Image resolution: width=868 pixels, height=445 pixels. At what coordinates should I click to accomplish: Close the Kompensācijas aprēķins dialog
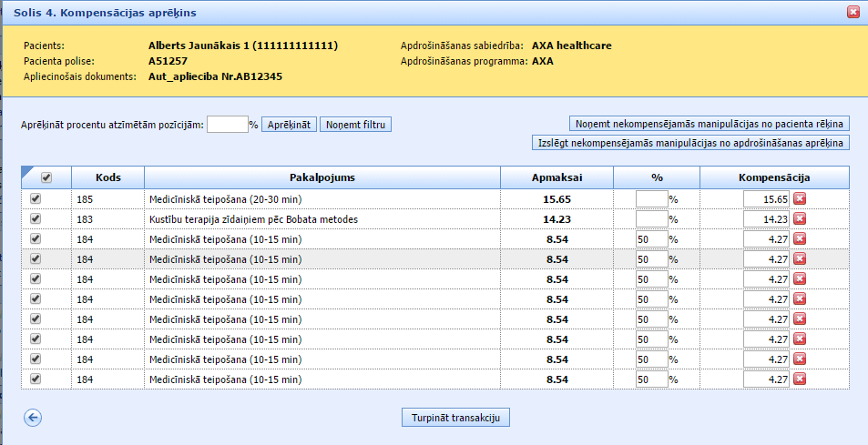pos(853,12)
